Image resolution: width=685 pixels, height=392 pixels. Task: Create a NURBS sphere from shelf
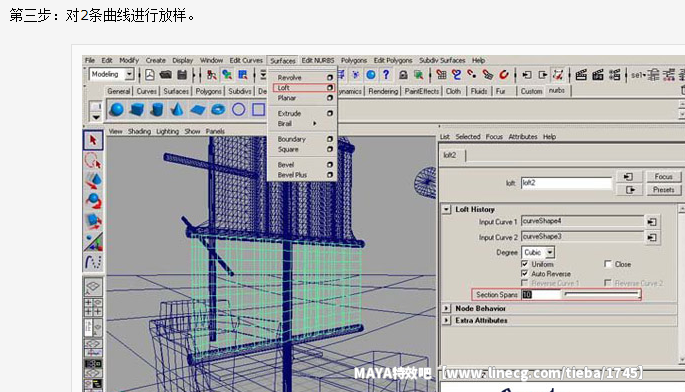coord(117,109)
